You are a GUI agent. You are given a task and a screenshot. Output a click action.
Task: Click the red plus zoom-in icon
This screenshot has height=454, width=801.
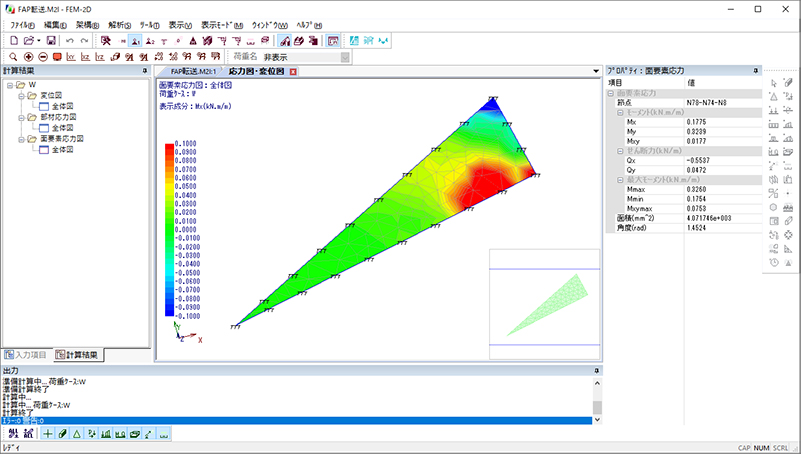(x=28, y=57)
